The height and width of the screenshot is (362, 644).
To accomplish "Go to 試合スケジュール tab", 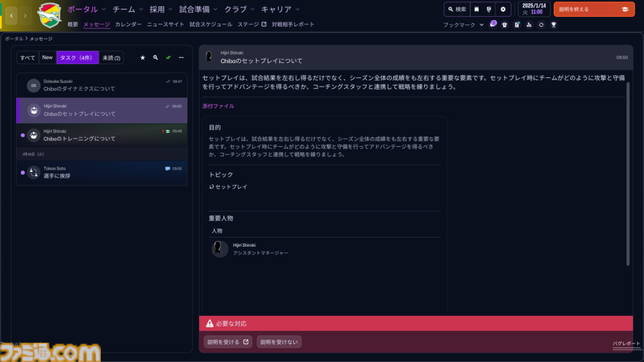I will coord(212,25).
